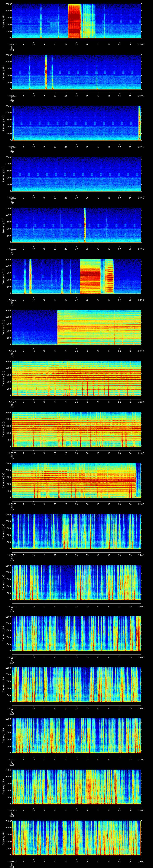Click the 24:00 end time label
This screenshot has width=153, height=868.
click(141, 96)
